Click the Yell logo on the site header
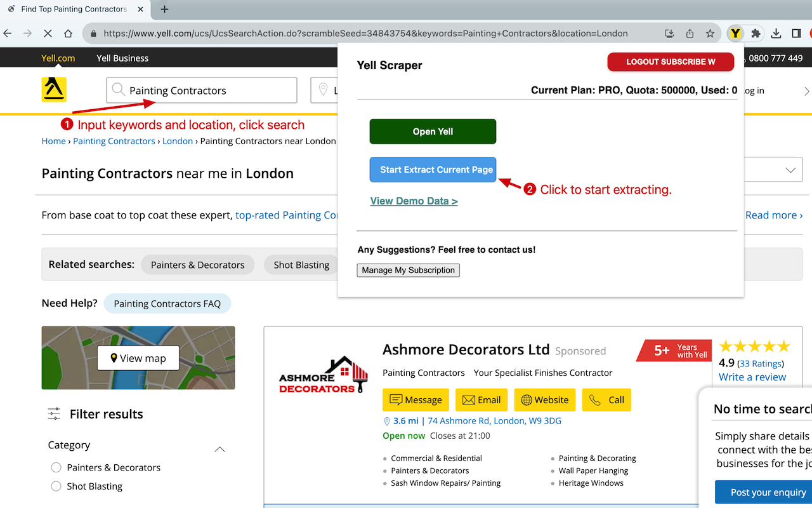 tap(54, 90)
